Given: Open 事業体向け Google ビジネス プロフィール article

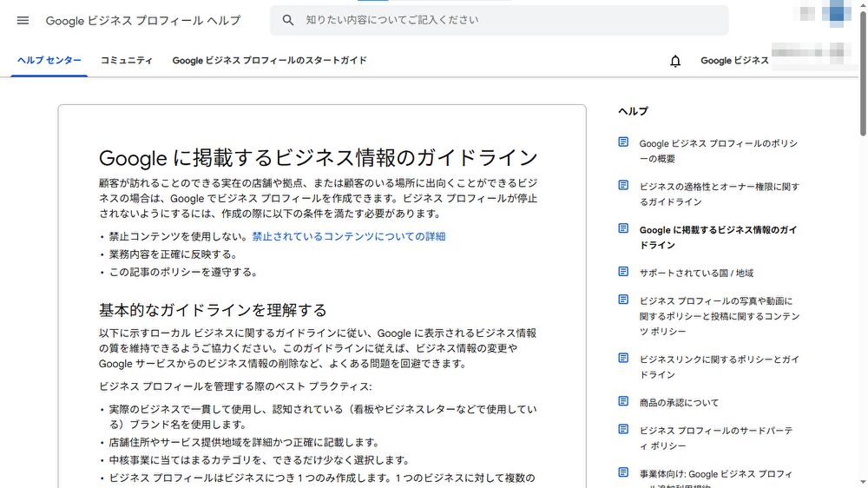Looking at the screenshot, I should pos(716,478).
